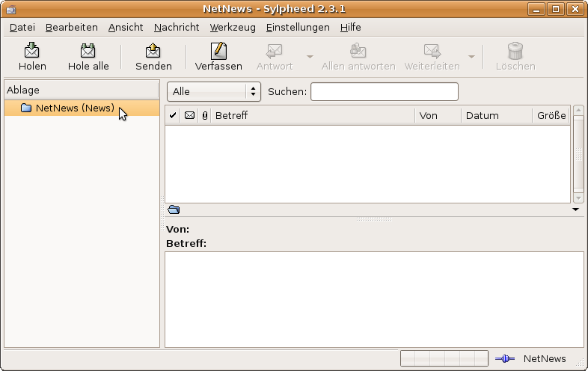
Task: Click the Weiterleiten forward icon
Action: tap(432, 51)
